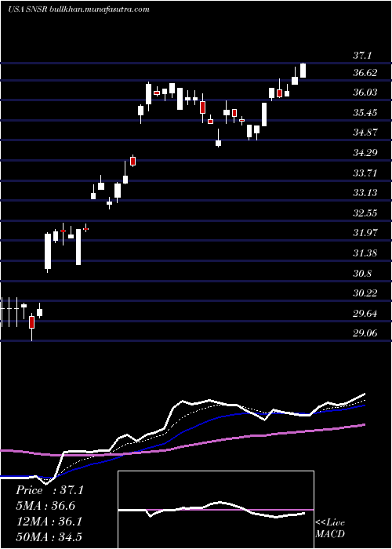Click the blue moving average line end
The image size is (392, 549).
(x=363, y=405)
